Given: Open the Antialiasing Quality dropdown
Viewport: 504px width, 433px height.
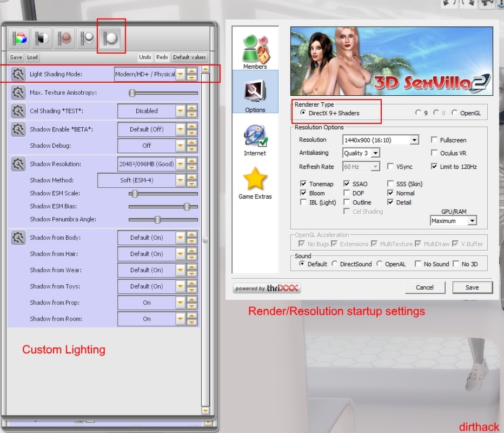Looking at the screenshot, I should (x=362, y=153).
